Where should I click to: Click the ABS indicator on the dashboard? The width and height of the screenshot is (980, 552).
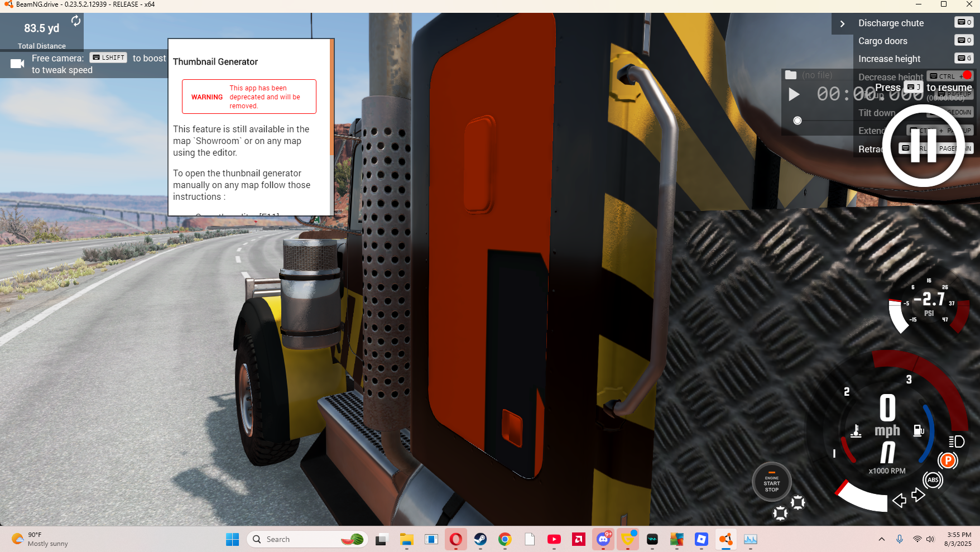933,480
